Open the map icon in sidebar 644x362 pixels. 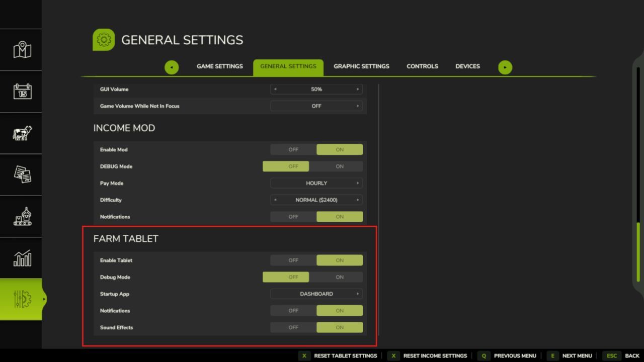tap(22, 50)
